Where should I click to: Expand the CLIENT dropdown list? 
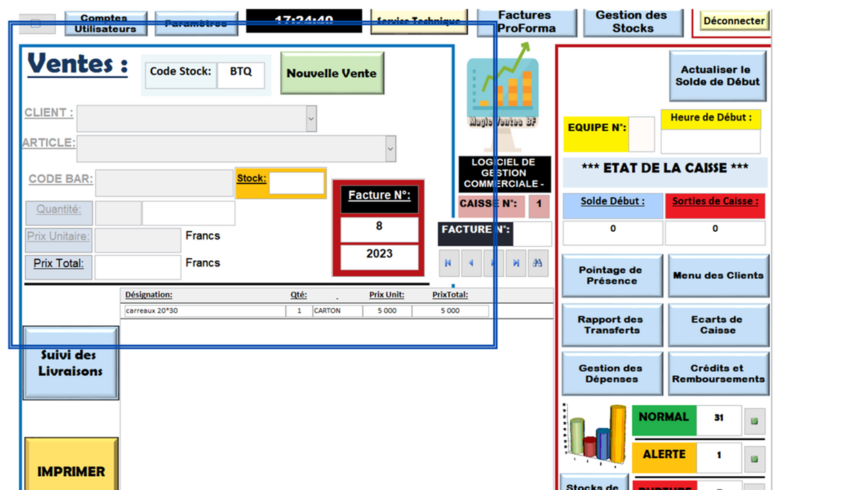(311, 118)
